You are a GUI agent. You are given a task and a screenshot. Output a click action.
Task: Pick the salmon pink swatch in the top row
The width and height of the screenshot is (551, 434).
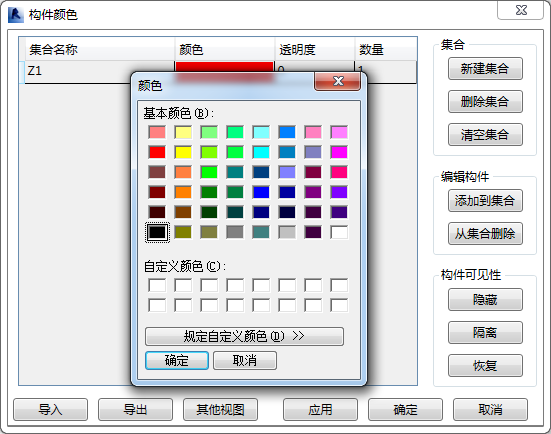(157, 132)
